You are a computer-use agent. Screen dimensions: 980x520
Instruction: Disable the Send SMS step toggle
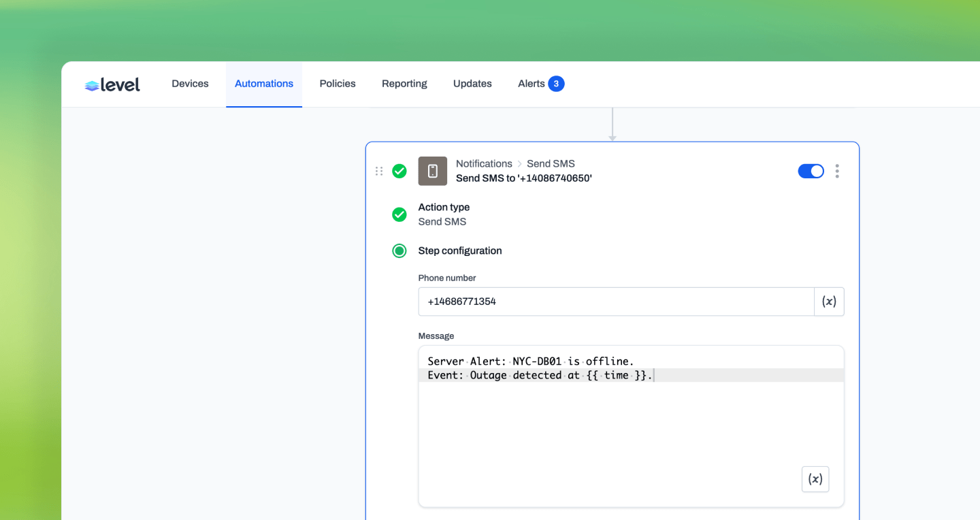click(x=811, y=171)
